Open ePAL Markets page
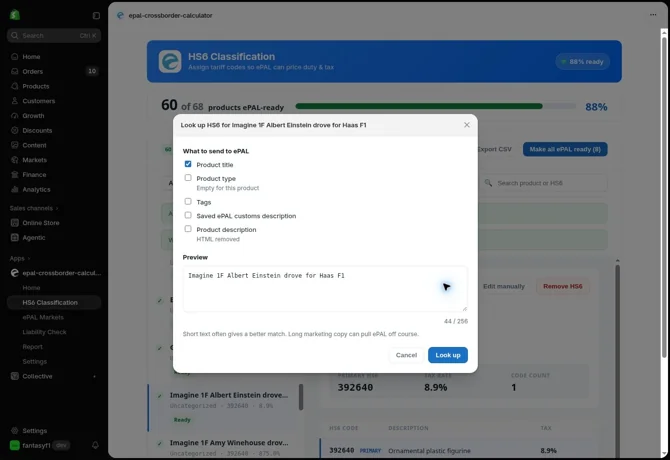This screenshot has width=670, height=460. [x=43, y=317]
